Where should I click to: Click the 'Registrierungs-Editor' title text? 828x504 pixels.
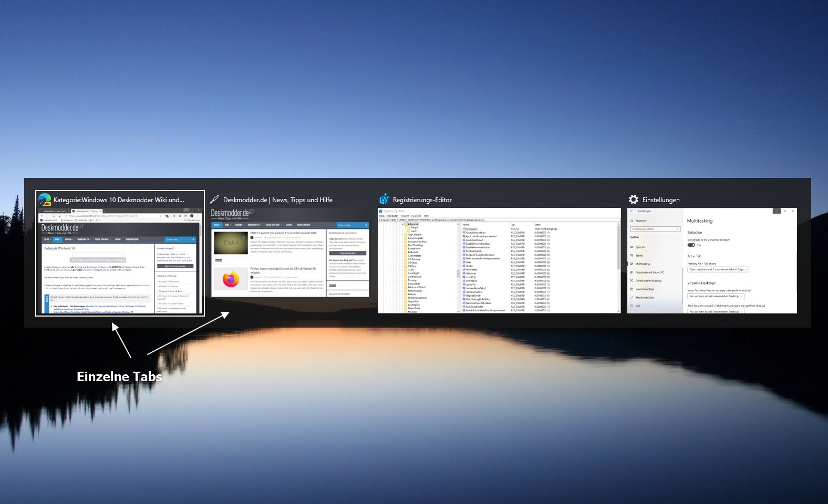click(x=422, y=199)
